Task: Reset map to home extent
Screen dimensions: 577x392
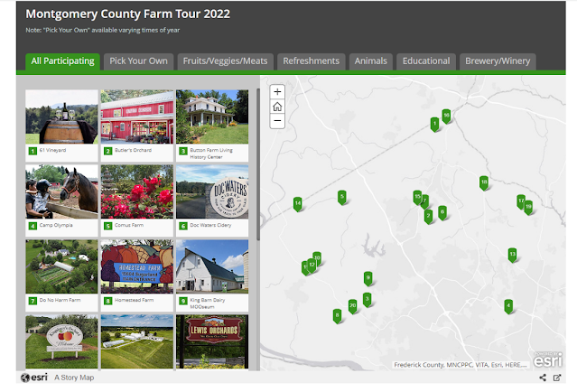Action: (277, 107)
